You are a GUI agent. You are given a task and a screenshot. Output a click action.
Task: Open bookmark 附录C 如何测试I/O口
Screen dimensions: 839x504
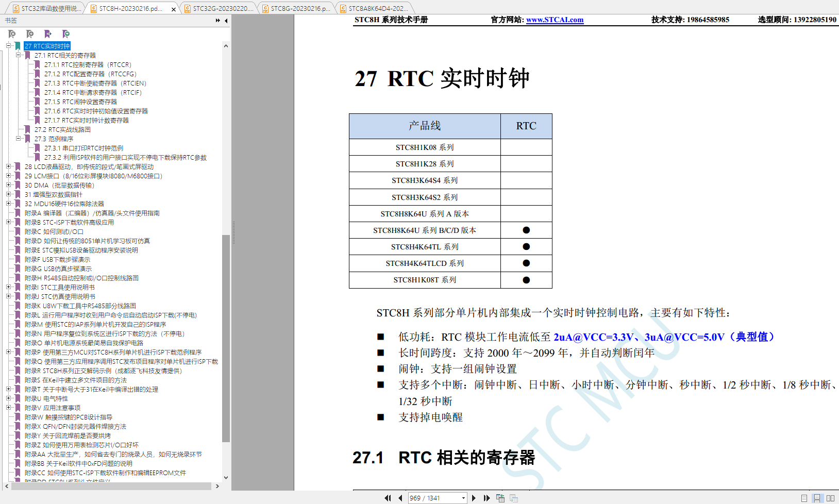(54, 231)
